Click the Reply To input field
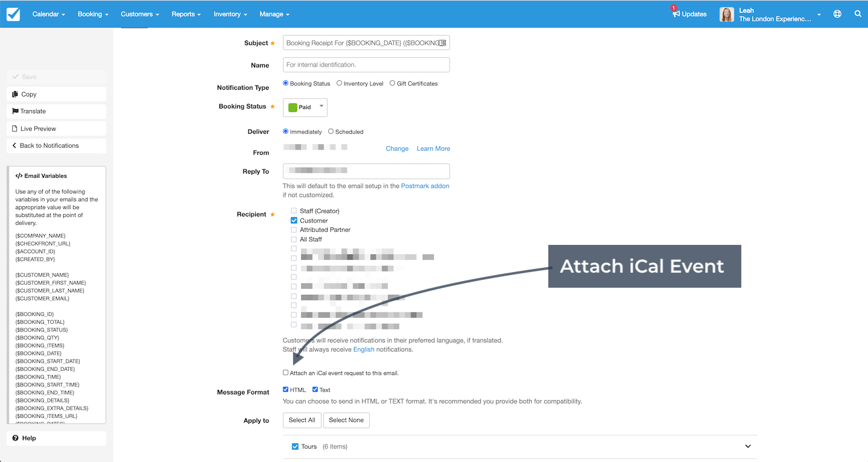The image size is (868, 462). (x=366, y=171)
